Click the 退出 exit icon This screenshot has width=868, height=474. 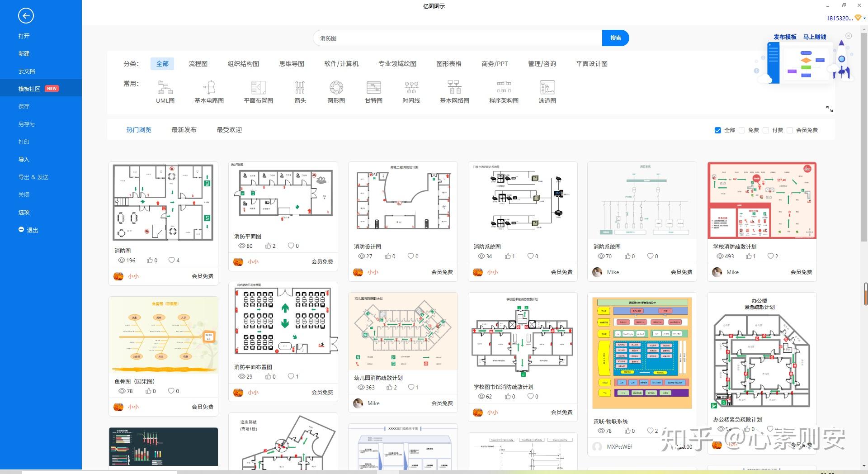tap(21, 230)
